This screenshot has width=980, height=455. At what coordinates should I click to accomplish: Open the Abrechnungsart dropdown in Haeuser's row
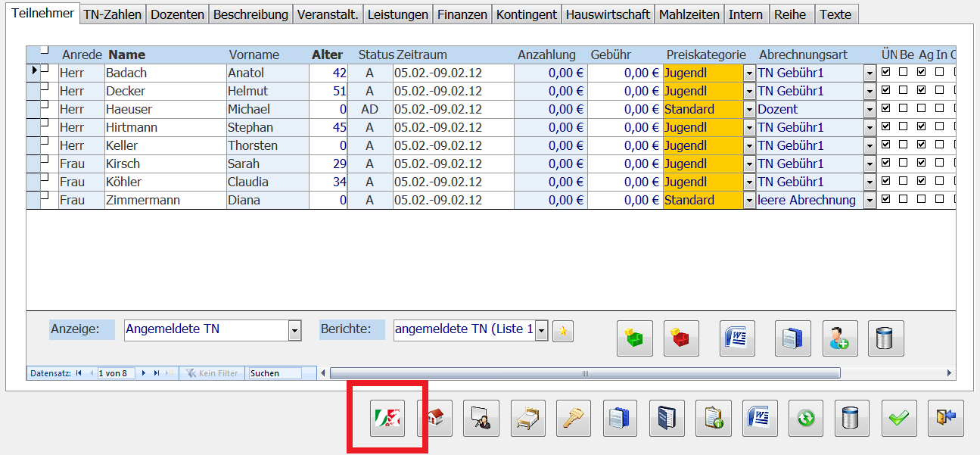click(x=870, y=110)
